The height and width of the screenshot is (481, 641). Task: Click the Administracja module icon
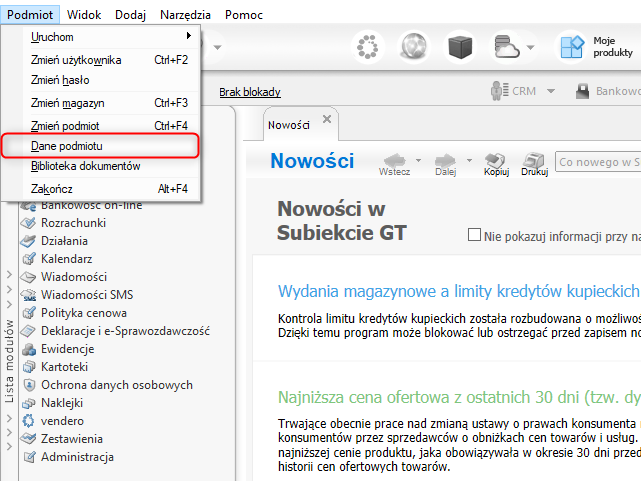[29, 457]
